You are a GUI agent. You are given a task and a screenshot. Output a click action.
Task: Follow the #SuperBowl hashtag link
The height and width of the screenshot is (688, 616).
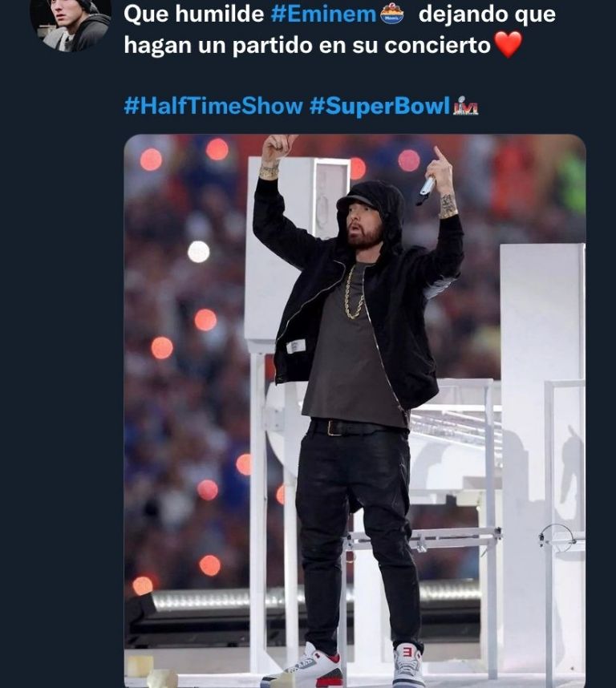[380, 106]
